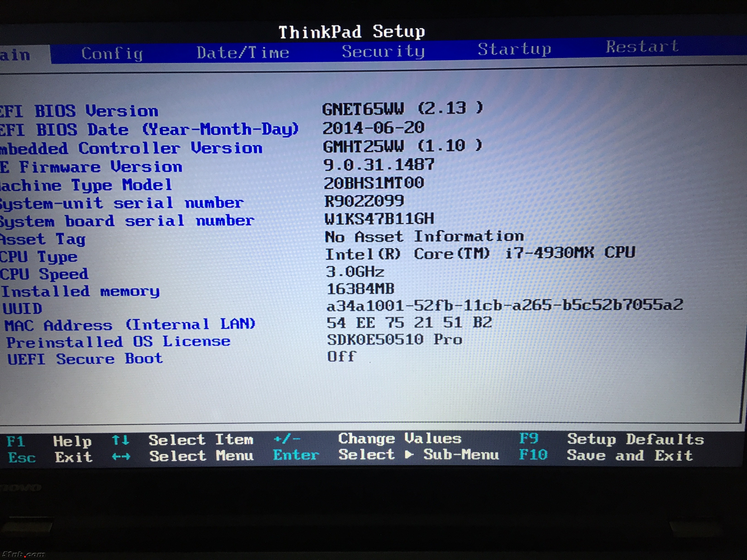Click the left-right arrows Select Menu icon
Image resolution: width=747 pixels, height=560 pixels.
[x=121, y=457]
